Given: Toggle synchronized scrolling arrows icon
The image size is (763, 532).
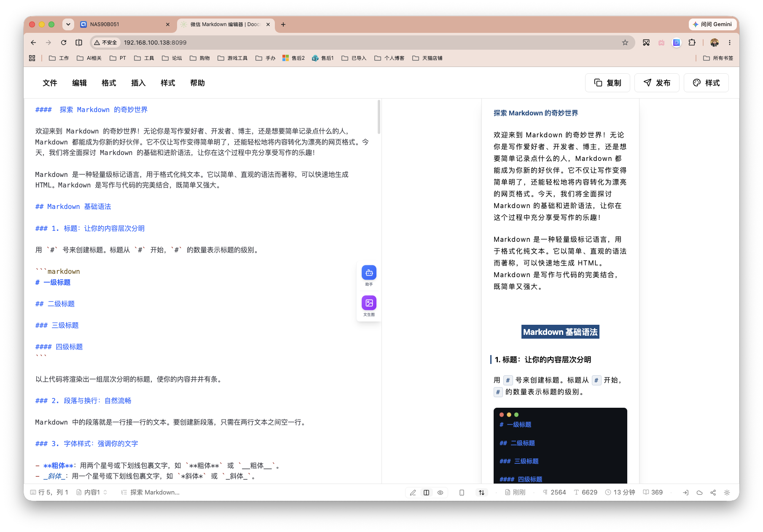Looking at the screenshot, I should point(481,492).
